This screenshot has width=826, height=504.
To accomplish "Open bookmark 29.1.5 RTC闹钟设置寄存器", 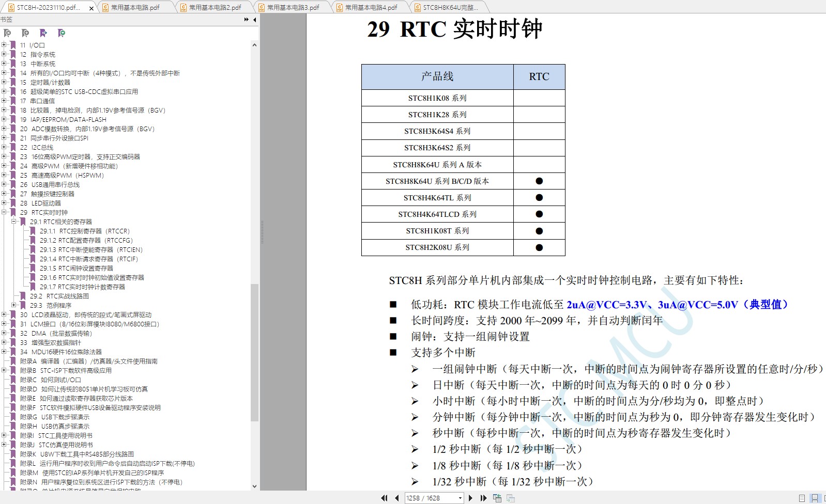I will (x=77, y=268).
